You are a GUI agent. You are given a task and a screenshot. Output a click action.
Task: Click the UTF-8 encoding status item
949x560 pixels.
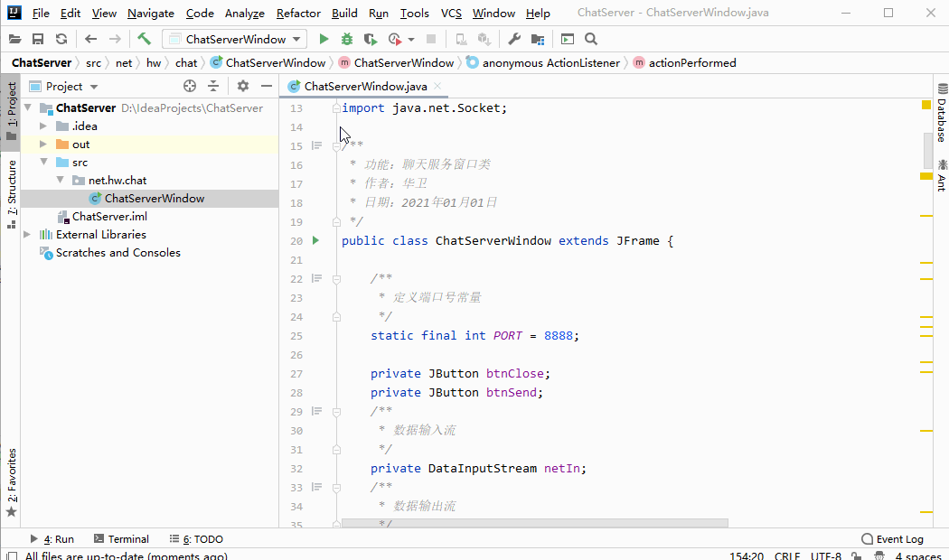coord(825,555)
